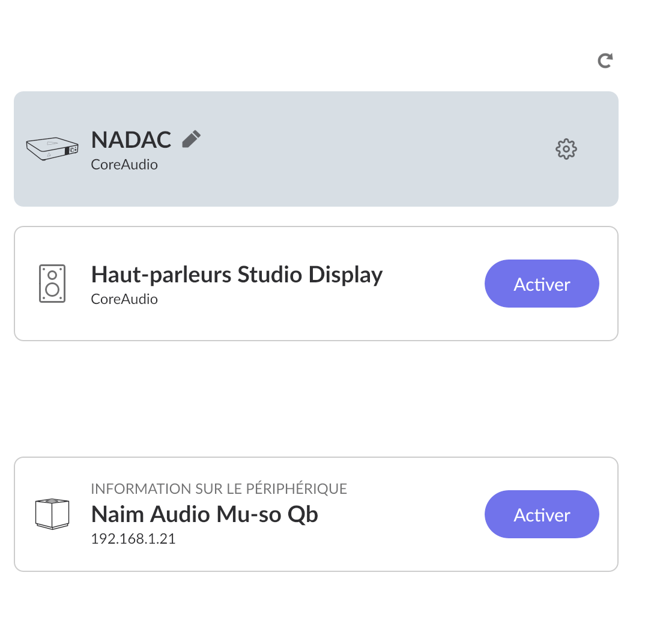Activate Haut-parleurs Studio Display
This screenshot has height=644, width=663.
tap(542, 284)
